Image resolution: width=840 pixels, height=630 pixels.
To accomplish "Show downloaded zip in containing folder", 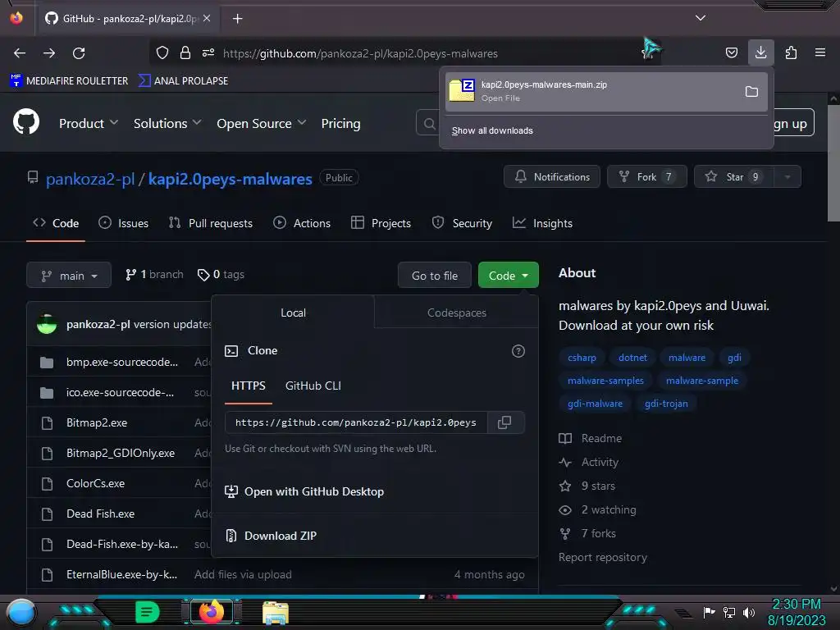I will (x=751, y=92).
